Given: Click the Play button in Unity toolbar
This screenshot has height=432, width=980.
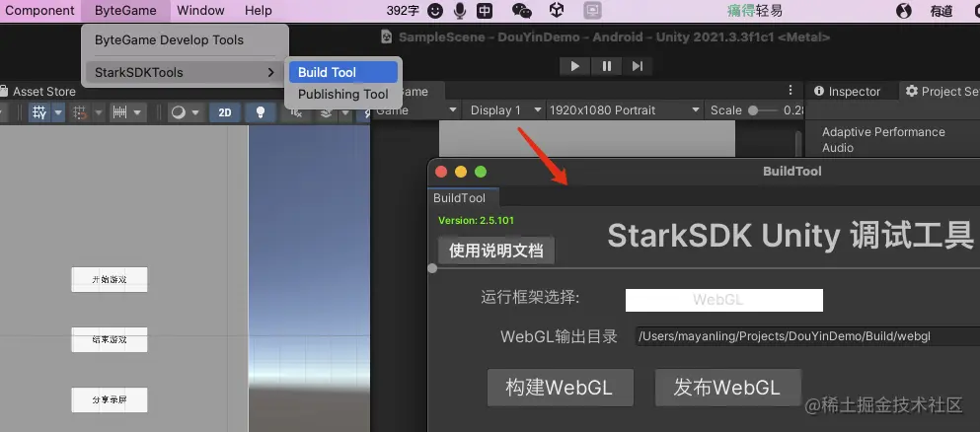Looking at the screenshot, I should coord(575,65).
